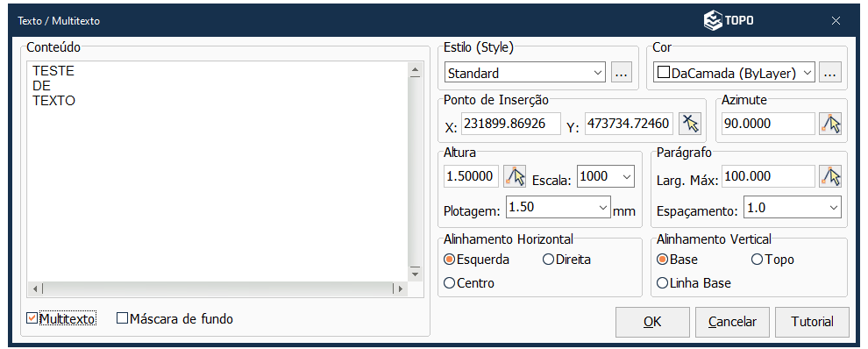Click the Larg. Máx 100.000 field

point(768,176)
